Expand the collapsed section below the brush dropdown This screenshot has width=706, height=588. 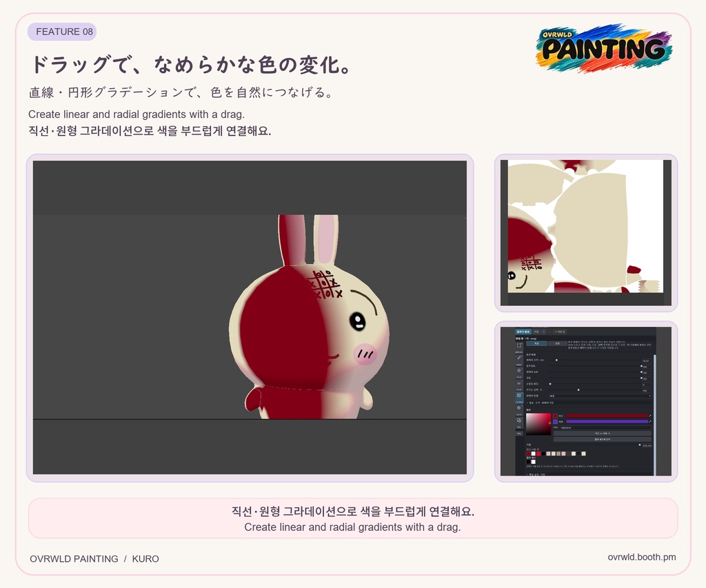point(589,403)
